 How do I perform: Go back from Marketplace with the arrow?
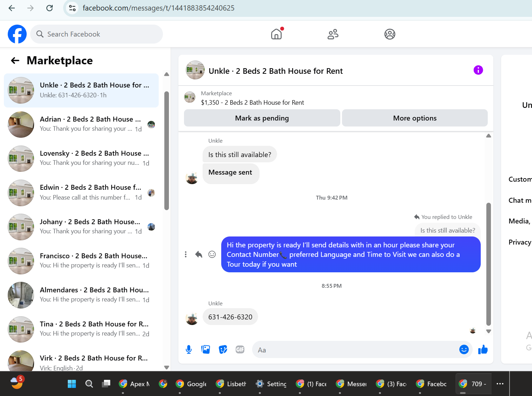15,60
